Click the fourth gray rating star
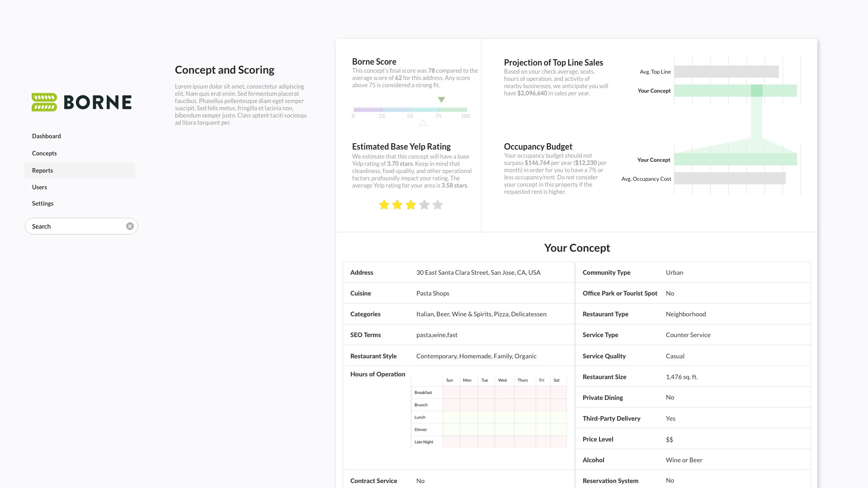Screen dimensions: 868x488 pyautogui.click(x=424, y=205)
